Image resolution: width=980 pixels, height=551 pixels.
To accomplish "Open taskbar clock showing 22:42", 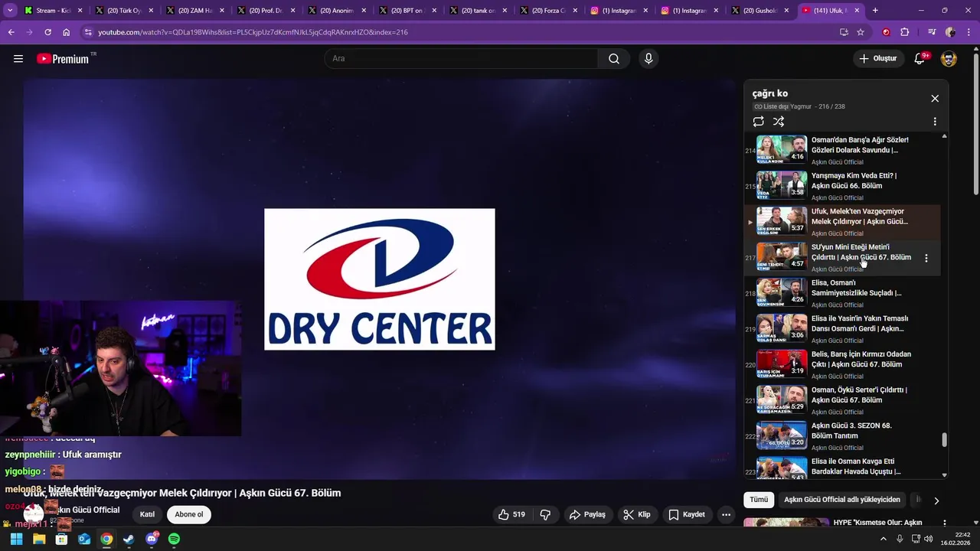I will point(955,539).
